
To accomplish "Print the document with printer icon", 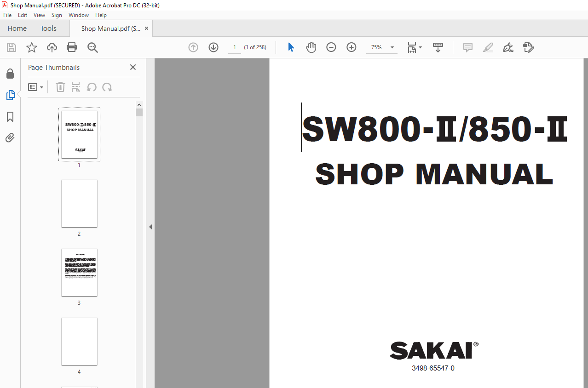I will (72, 47).
